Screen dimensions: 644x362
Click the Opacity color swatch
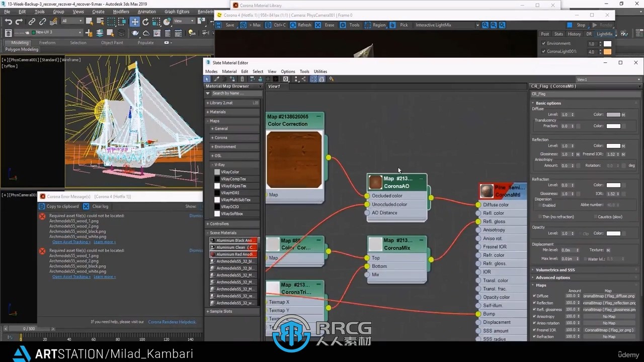tap(613, 233)
